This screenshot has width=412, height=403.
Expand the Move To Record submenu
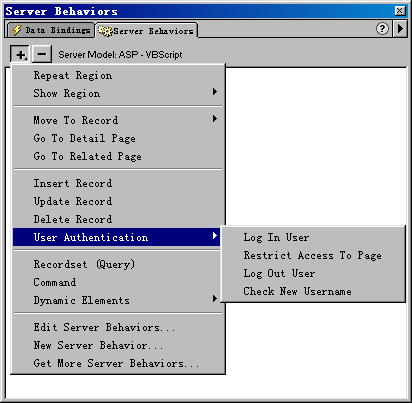click(119, 120)
